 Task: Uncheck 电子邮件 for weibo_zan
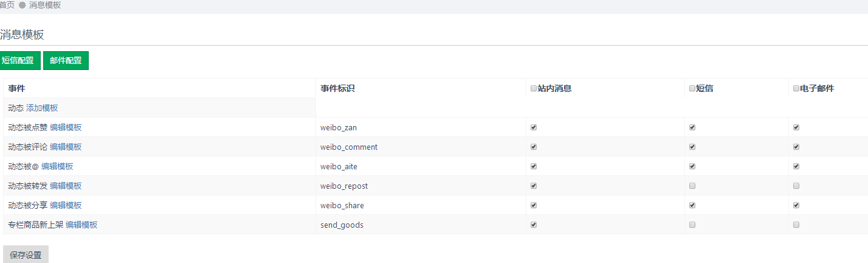(x=796, y=127)
